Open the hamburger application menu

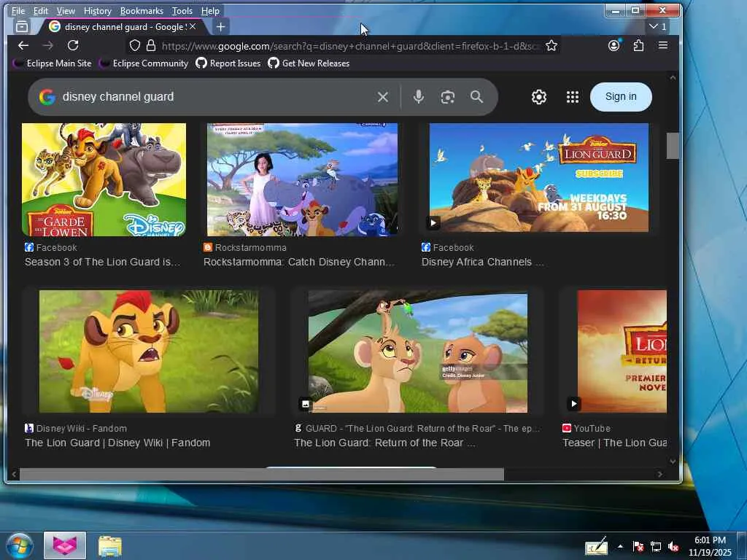(x=662, y=45)
